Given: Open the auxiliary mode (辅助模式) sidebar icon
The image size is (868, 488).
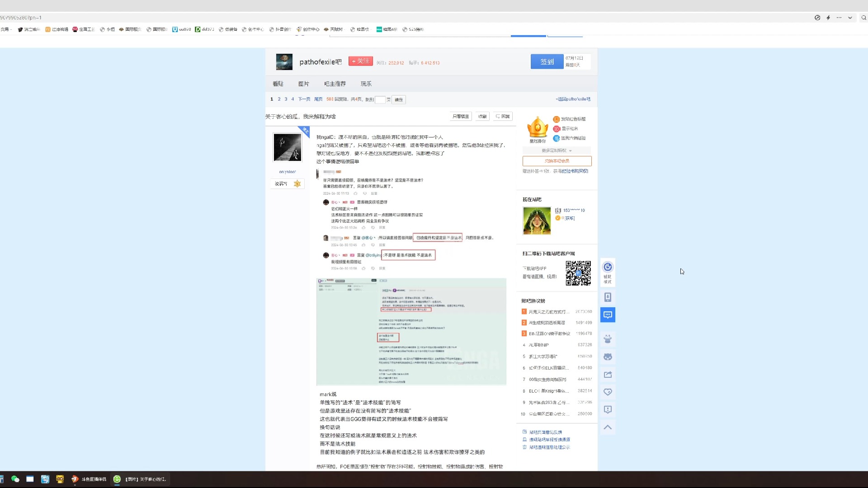Looking at the screenshot, I should 608,272.
